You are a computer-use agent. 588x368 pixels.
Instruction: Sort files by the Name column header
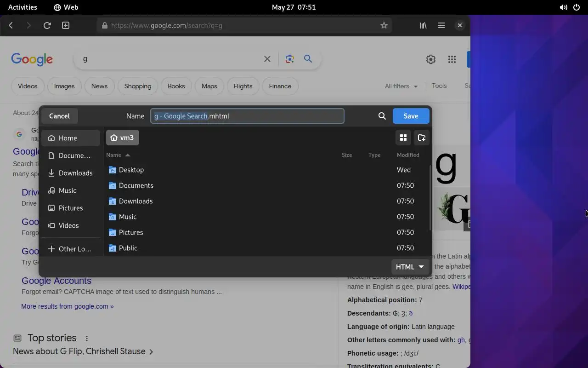click(x=118, y=155)
